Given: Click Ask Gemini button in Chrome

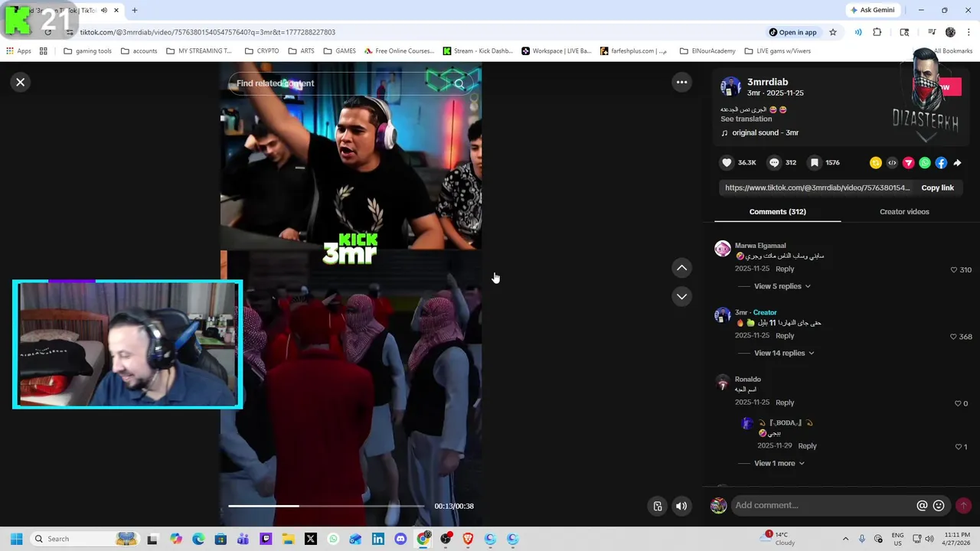Looking at the screenshot, I should coord(872,10).
